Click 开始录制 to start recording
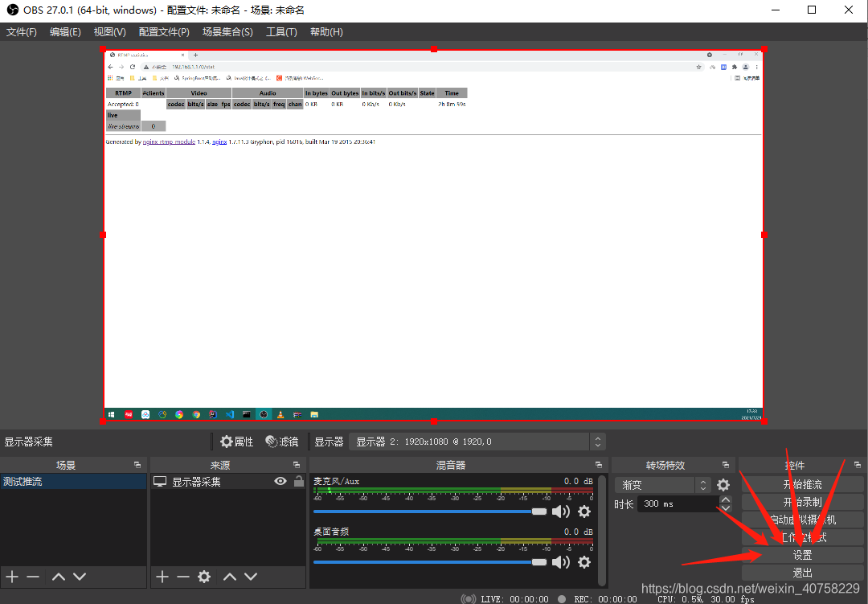Viewport: 868px width, 604px height. (802, 502)
